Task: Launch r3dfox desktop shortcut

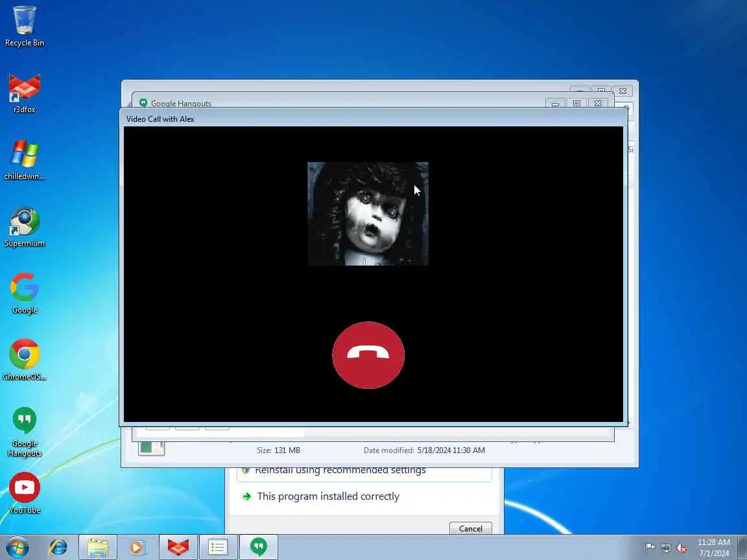Action: tap(24, 93)
